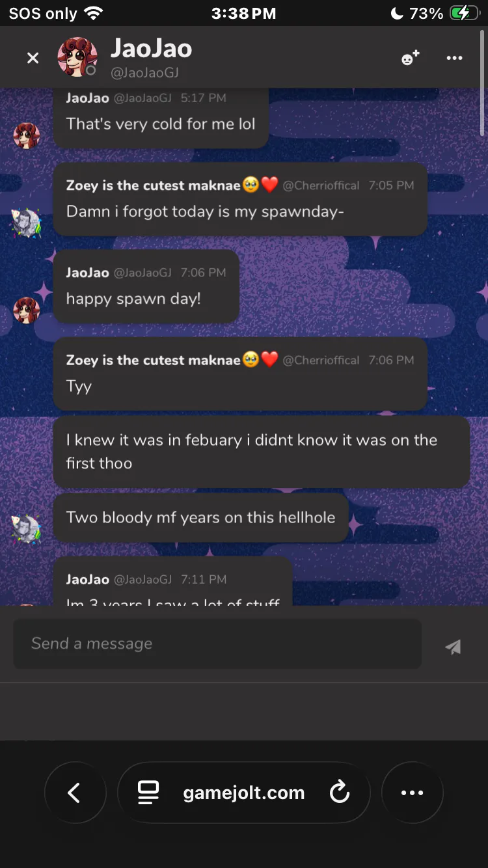Focus the Send a message field
This screenshot has width=488, height=868.
pyautogui.click(x=217, y=644)
